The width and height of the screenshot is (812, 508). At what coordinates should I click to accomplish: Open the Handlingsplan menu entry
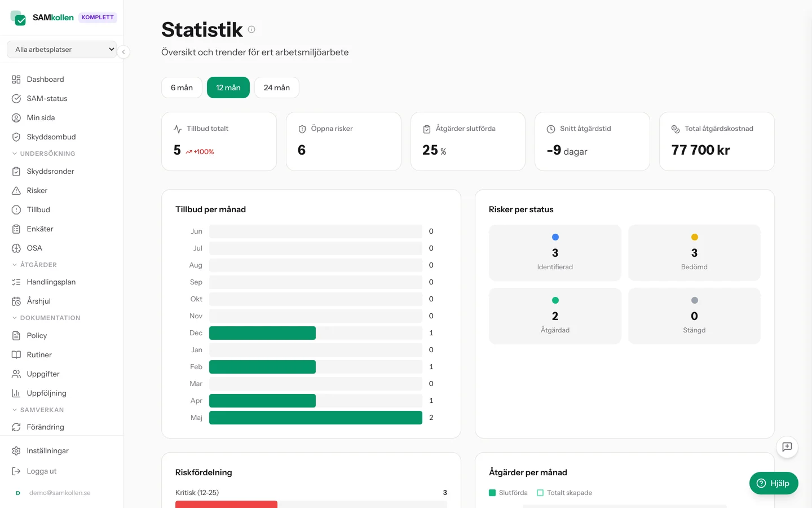pos(62,282)
